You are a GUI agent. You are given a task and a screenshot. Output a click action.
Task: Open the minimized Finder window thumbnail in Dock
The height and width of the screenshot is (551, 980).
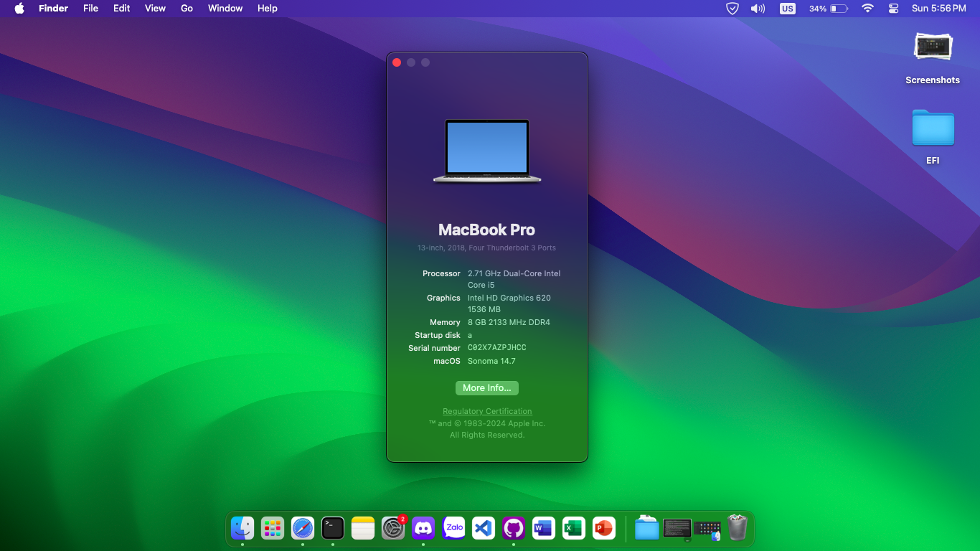click(707, 530)
